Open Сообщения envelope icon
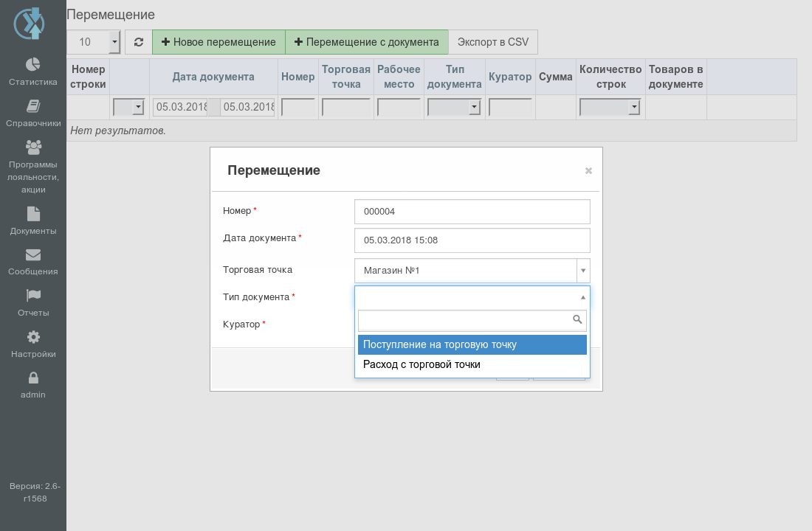Viewport: 812px width, 531px height. click(33, 254)
